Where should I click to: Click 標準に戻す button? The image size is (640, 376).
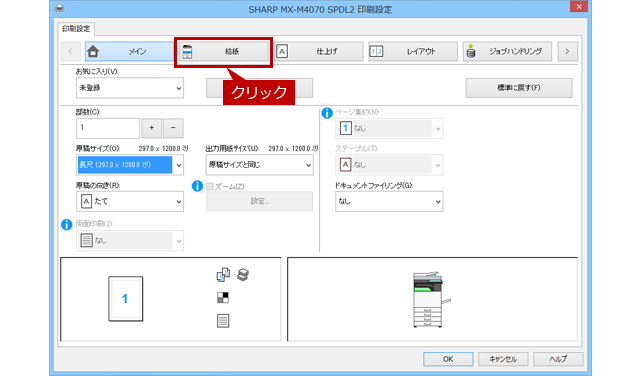point(519,88)
